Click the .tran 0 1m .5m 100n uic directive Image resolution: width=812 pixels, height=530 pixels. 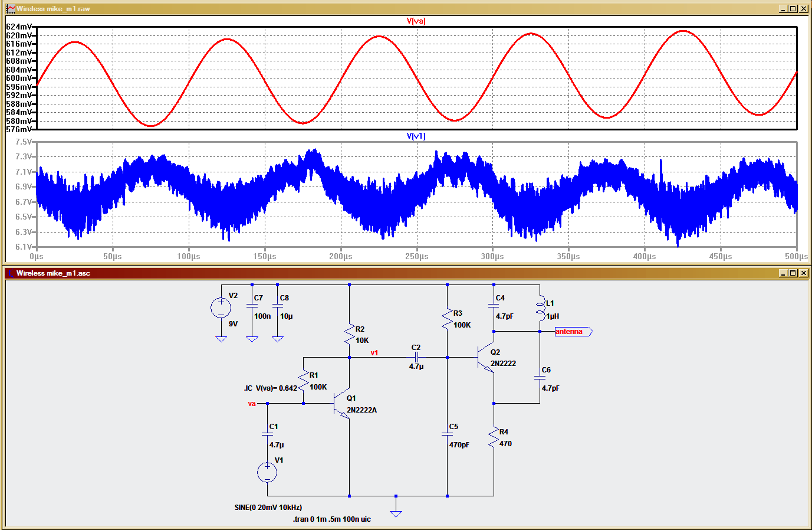[332, 519]
